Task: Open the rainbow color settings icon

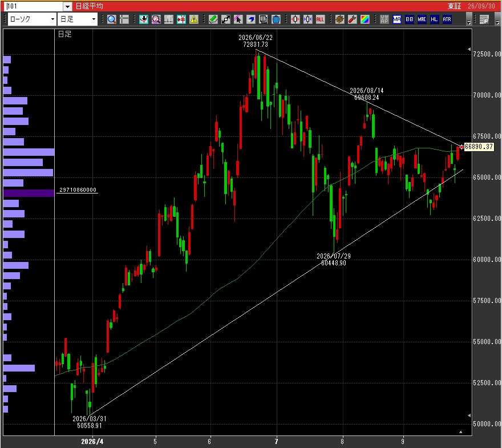Action: (x=365, y=19)
